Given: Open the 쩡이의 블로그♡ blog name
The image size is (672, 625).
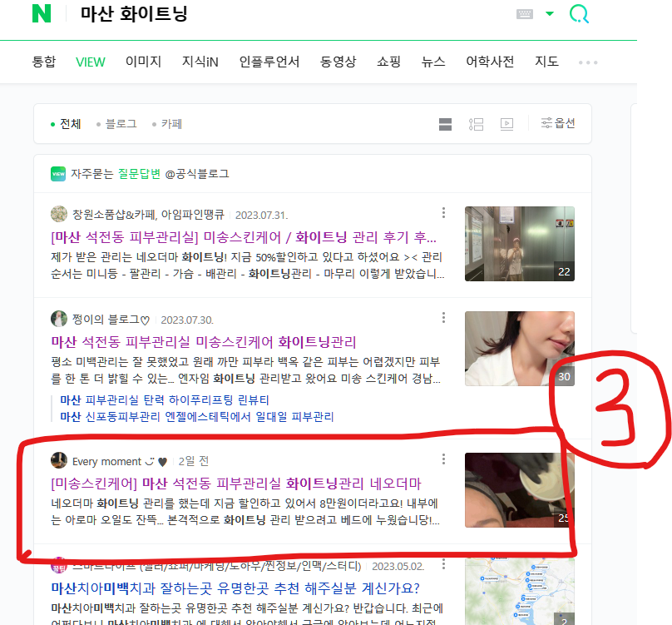Looking at the screenshot, I should click(111, 320).
